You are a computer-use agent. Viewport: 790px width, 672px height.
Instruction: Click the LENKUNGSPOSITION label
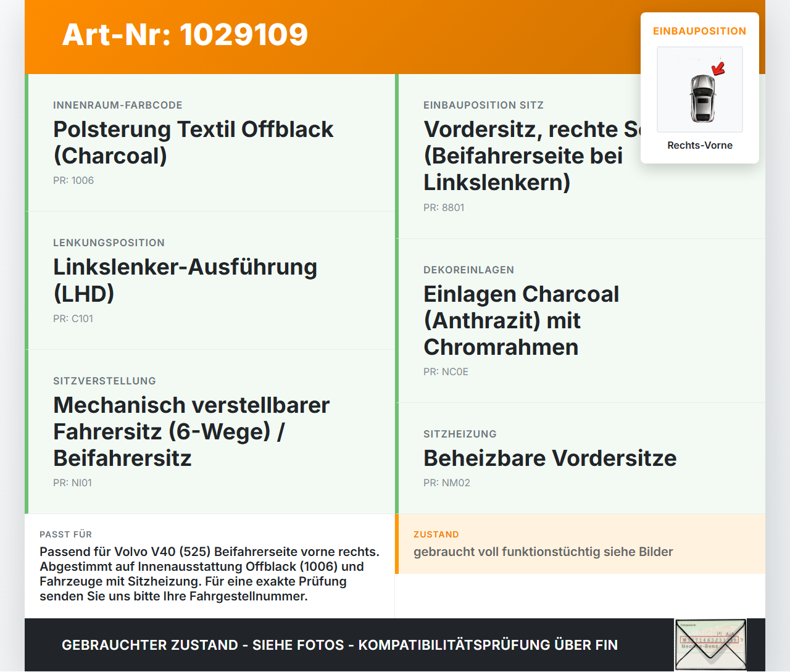tap(109, 243)
